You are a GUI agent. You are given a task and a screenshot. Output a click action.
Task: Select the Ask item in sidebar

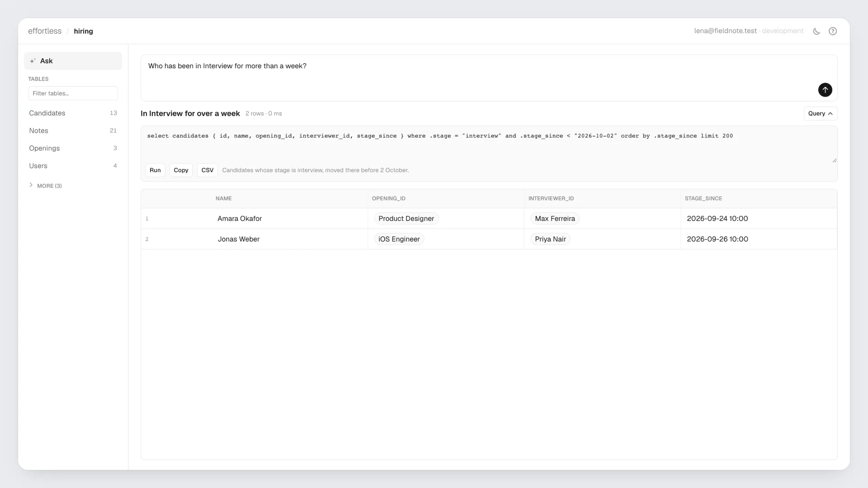pyautogui.click(x=73, y=61)
